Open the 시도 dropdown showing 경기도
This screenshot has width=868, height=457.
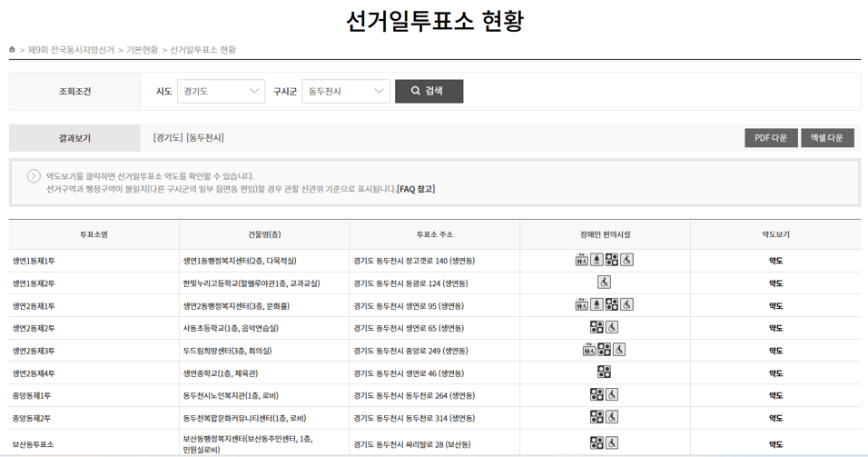(221, 92)
